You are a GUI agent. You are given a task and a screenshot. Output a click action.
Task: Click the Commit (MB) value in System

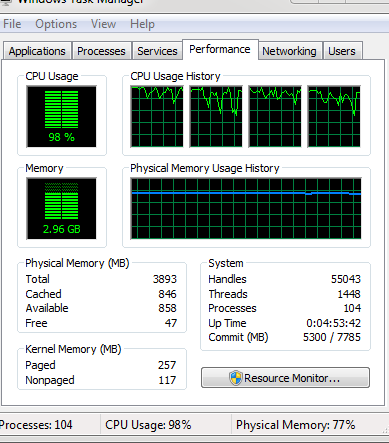click(331, 337)
